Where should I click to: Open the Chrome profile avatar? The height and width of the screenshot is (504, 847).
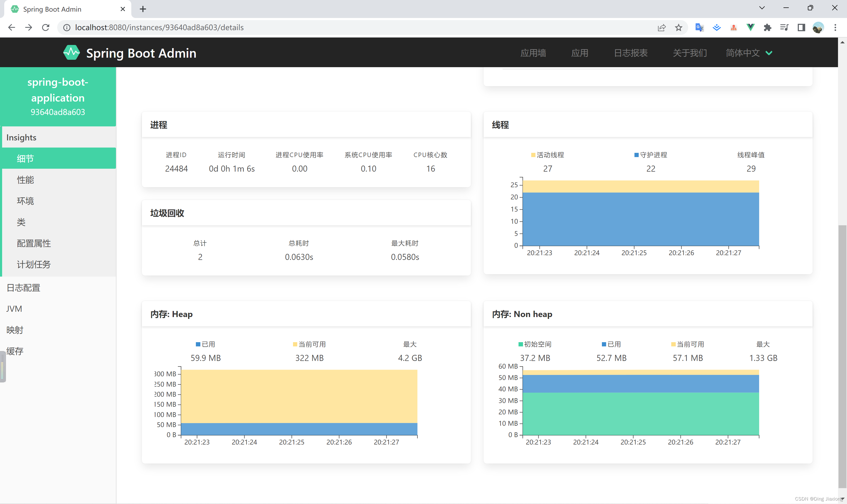[818, 28]
